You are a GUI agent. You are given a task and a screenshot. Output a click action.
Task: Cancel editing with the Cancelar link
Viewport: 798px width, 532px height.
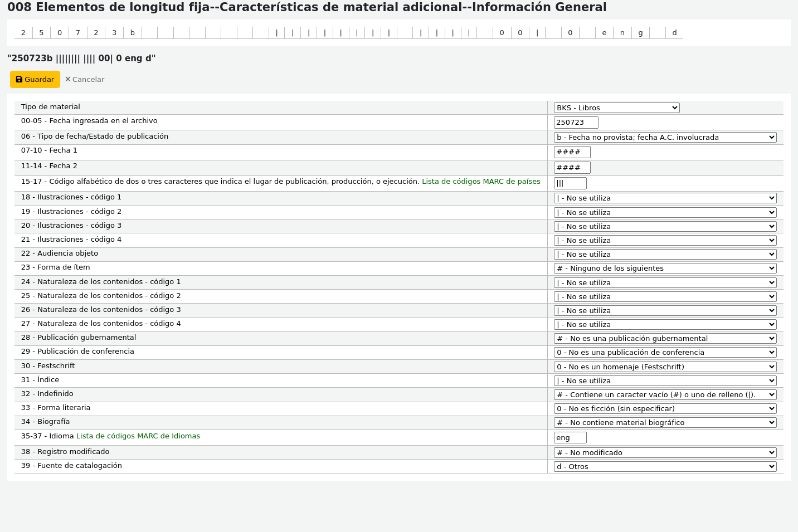tap(85, 80)
